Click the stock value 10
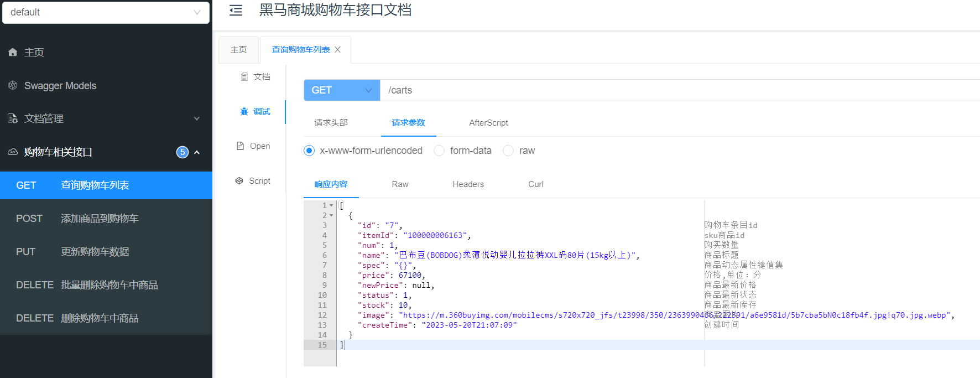Image resolution: width=980 pixels, height=378 pixels. pos(403,305)
